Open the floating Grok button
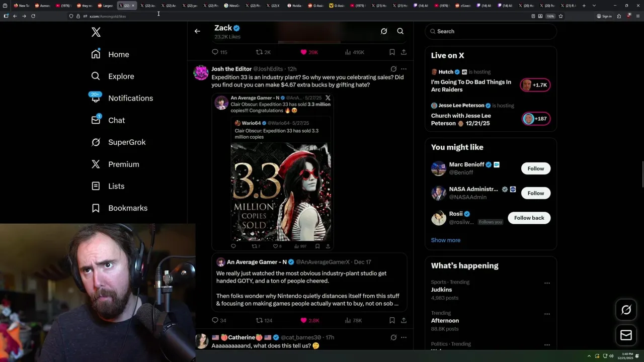The height and width of the screenshot is (362, 644). click(626, 310)
